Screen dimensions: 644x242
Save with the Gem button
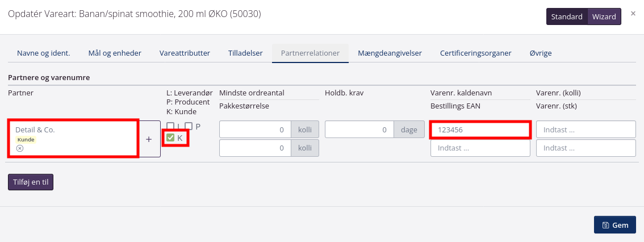tap(615, 225)
